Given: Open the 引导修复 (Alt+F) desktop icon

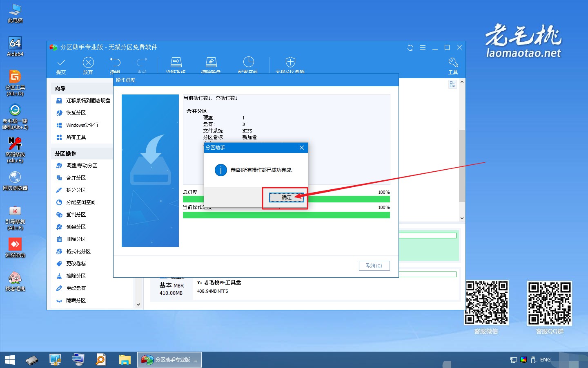Looking at the screenshot, I should pos(15,217).
